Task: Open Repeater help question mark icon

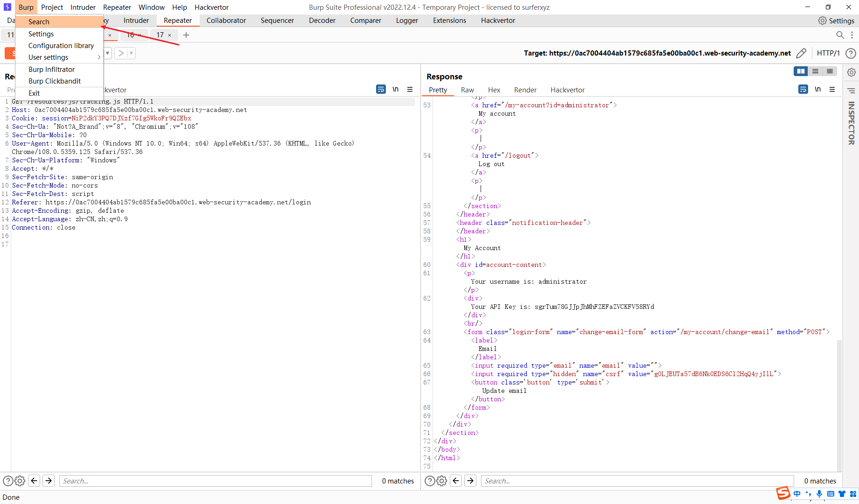Action: coord(851,53)
